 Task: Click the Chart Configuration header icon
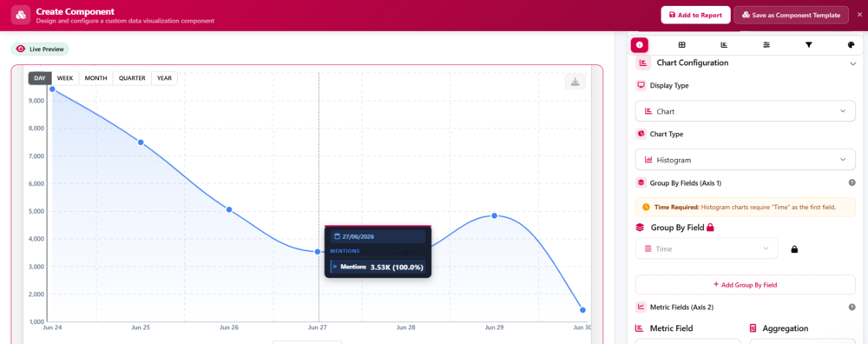[642, 63]
